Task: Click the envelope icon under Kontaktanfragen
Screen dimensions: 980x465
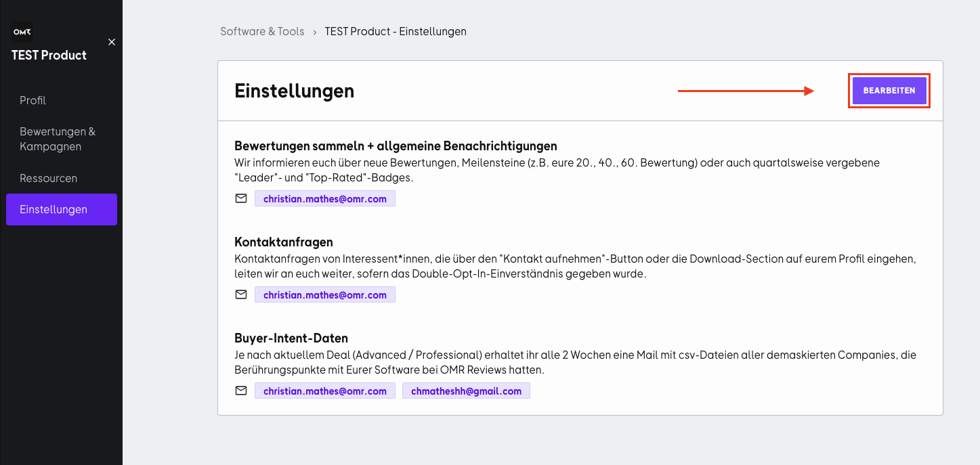Action: pos(240,295)
